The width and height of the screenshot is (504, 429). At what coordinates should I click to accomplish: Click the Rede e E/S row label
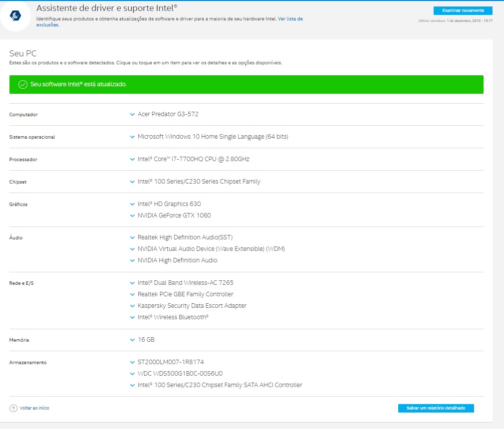click(x=21, y=283)
